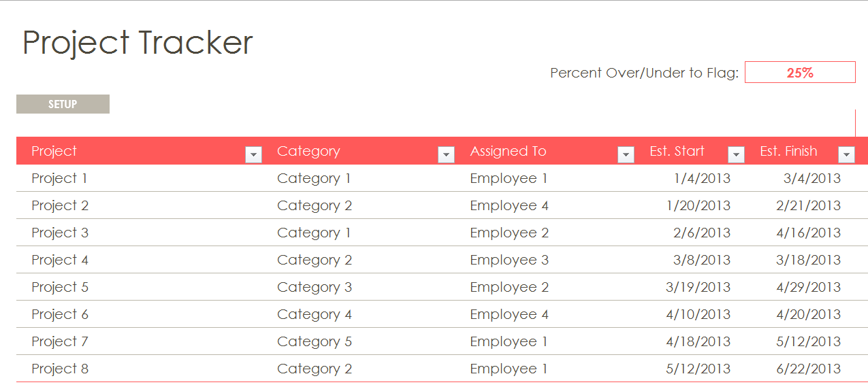Open the Est. Start filter dropdown
Image resolution: width=868 pixels, height=389 pixels.
(x=736, y=155)
